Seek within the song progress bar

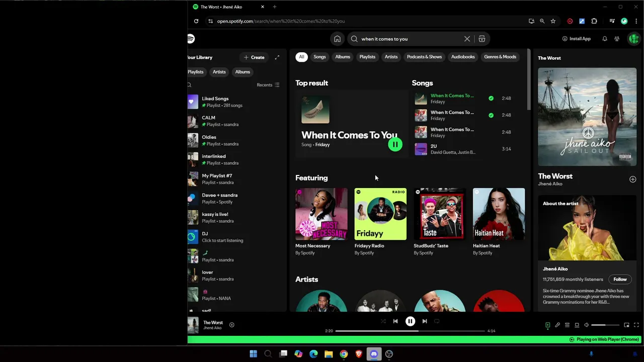pyautogui.click(x=410, y=331)
